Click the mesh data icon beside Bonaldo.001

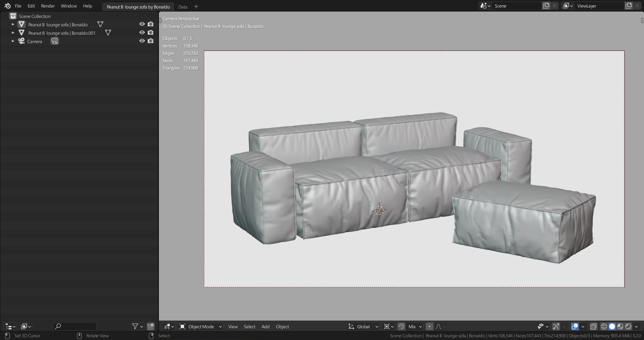108,32
